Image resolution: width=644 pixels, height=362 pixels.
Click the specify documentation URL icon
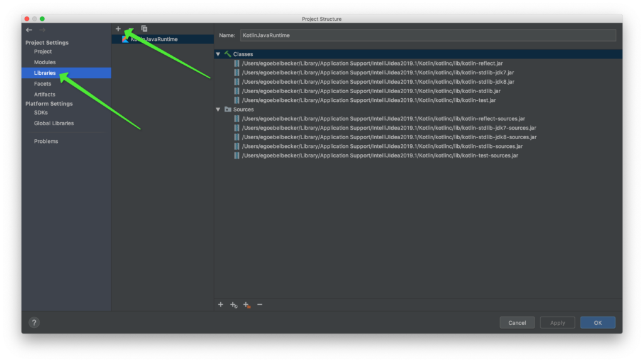click(233, 305)
